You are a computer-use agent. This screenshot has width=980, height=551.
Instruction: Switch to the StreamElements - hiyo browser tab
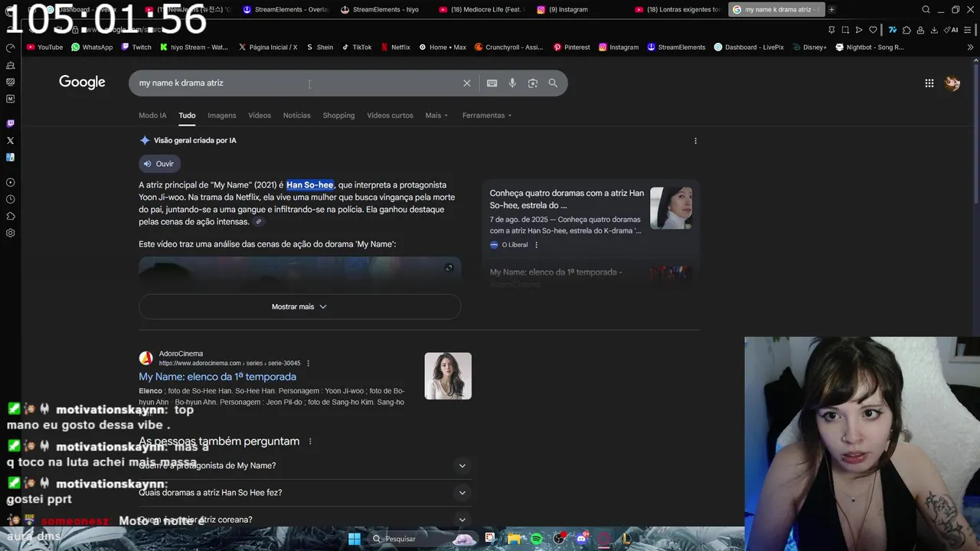pos(380,10)
